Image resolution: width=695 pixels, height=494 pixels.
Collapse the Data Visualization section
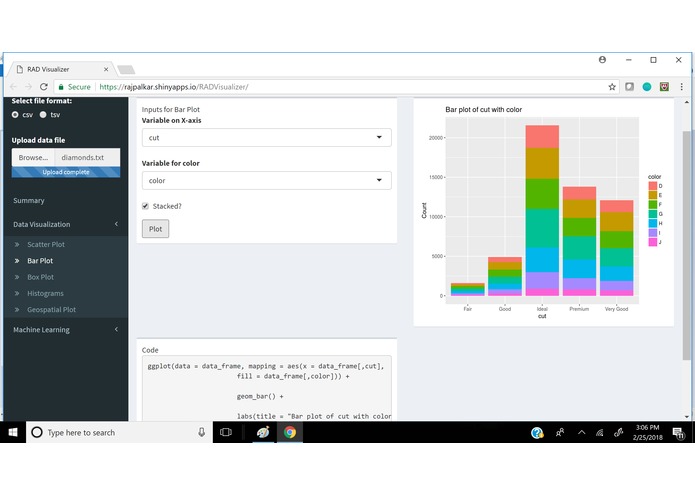click(x=66, y=224)
